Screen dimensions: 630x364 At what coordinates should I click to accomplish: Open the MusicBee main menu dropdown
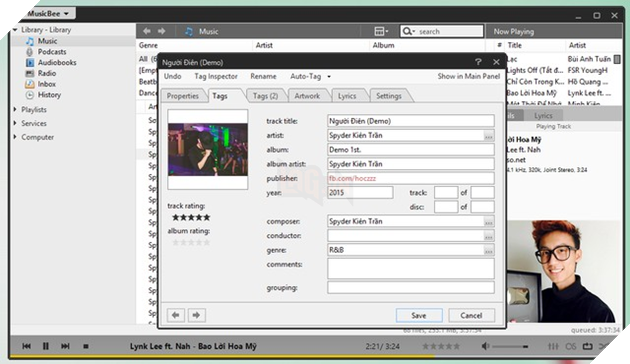(48, 14)
